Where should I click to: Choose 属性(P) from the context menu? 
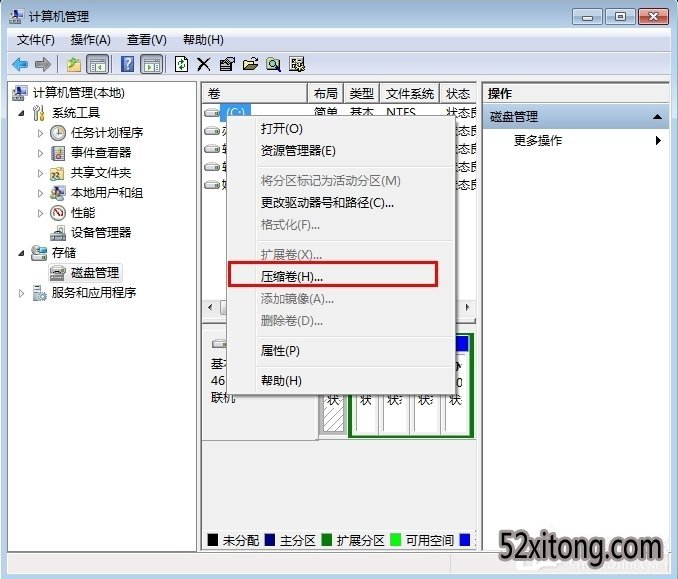click(x=342, y=351)
